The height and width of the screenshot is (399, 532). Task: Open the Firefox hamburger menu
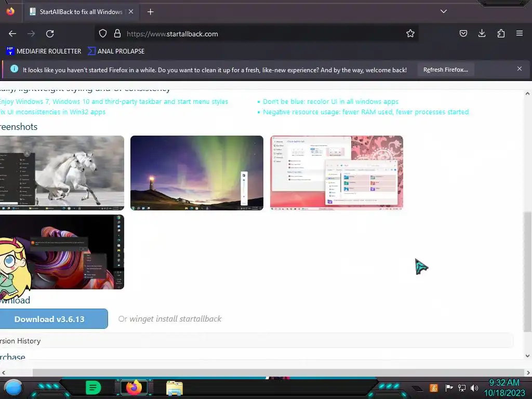pyautogui.click(x=520, y=33)
